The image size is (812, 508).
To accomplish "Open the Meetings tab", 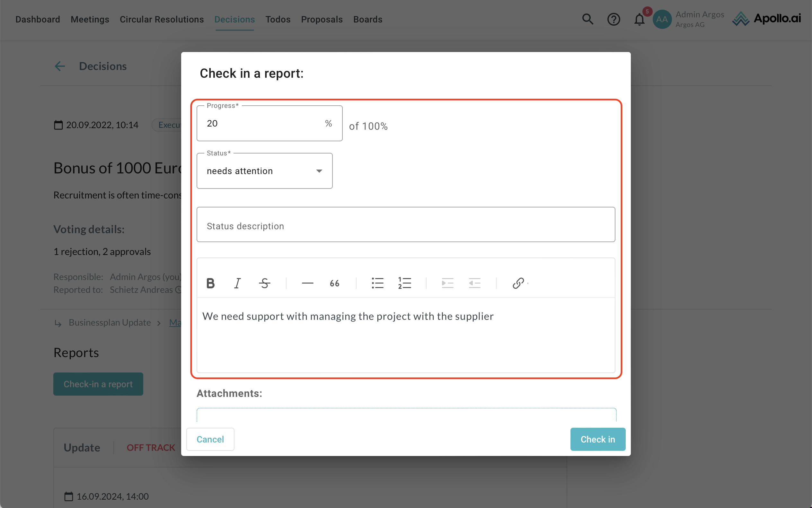I will [x=90, y=20].
